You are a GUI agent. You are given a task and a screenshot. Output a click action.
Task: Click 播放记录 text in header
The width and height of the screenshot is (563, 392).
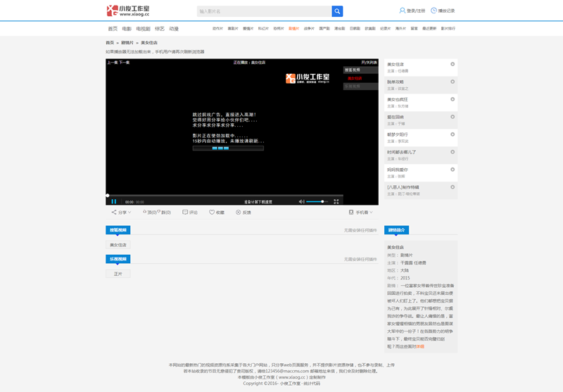pos(446,11)
